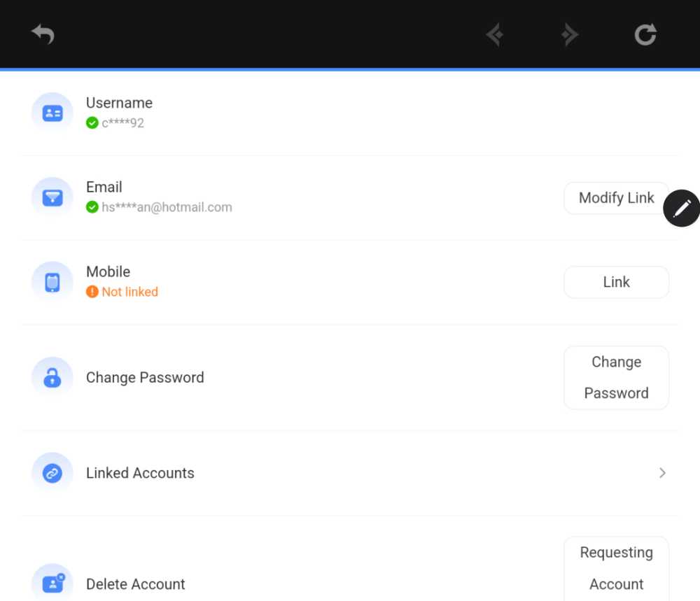This screenshot has height=601, width=700.
Task: Select the Linked Accounts chain icon
Action: point(52,473)
